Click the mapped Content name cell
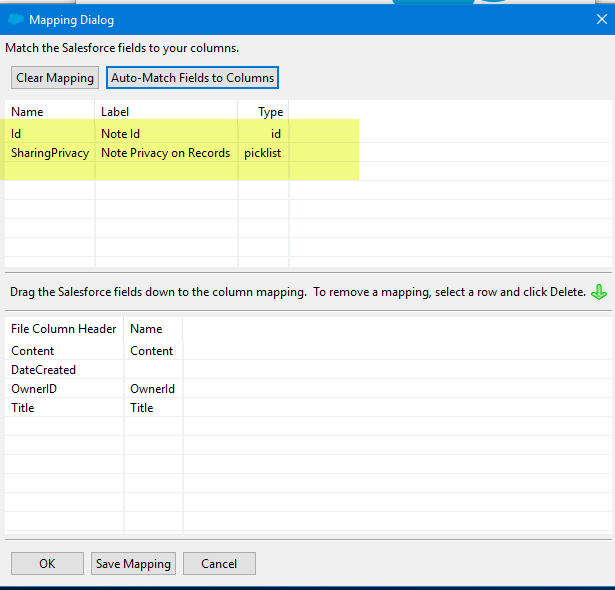The image size is (615, 590). coord(151,351)
